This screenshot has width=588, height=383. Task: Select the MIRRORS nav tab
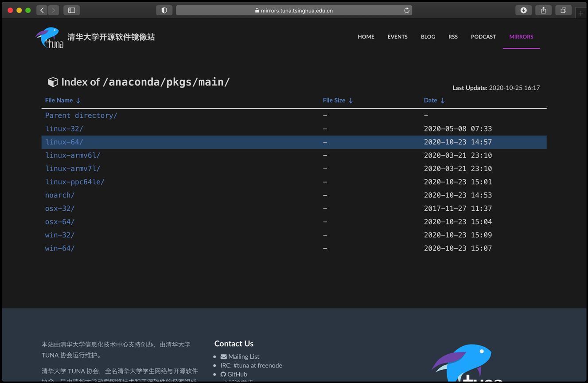[521, 37]
